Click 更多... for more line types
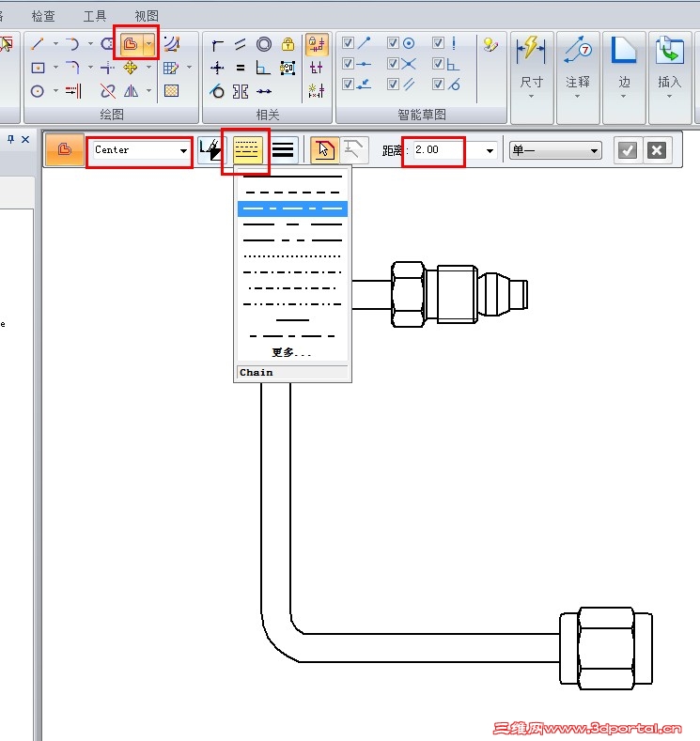The height and width of the screenshot is (741, 700). point(291,352)
